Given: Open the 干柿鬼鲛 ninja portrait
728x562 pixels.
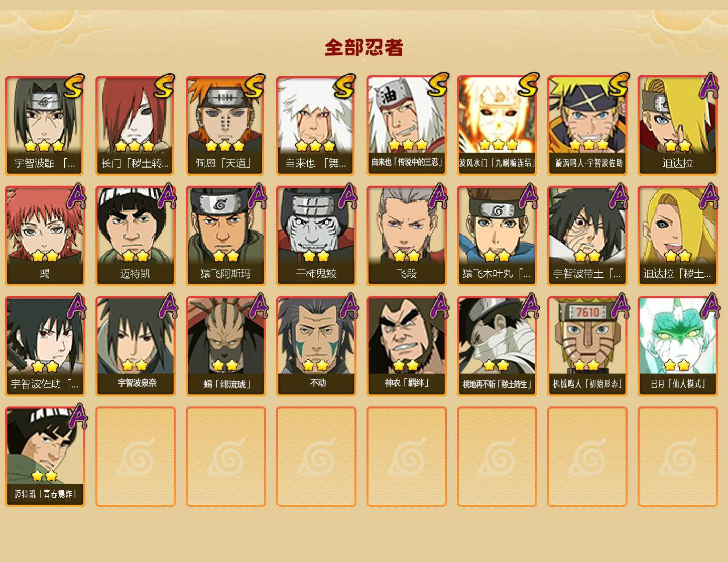Looking at the screenshot, I should [316, 236].
